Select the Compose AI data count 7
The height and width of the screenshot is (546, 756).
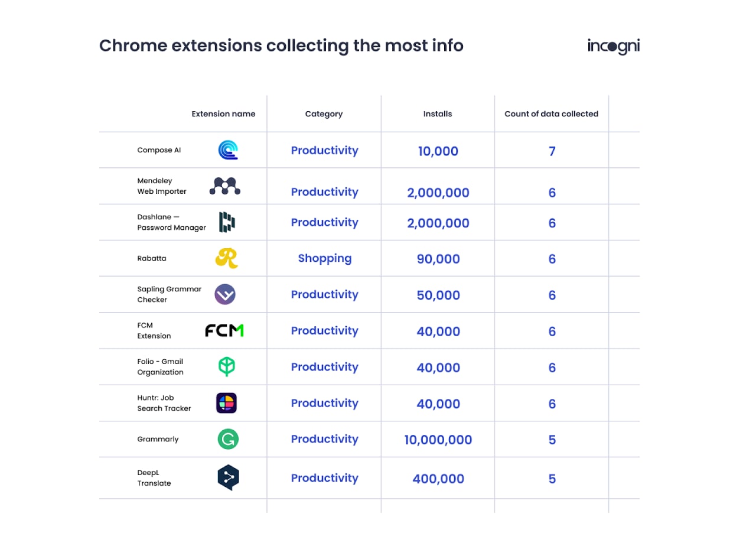[x=552, y=151]
